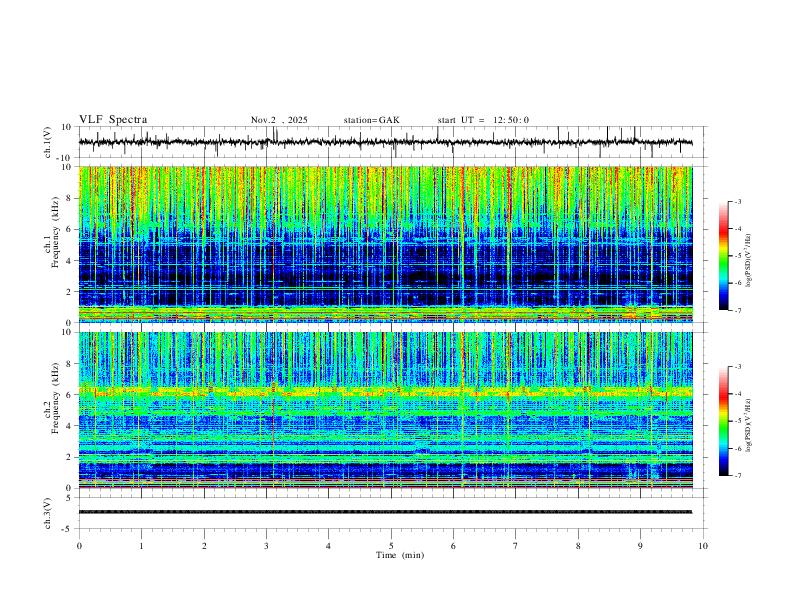Click the ch.2 colorbar "log(PSD)" label

(x=748, y=425)
